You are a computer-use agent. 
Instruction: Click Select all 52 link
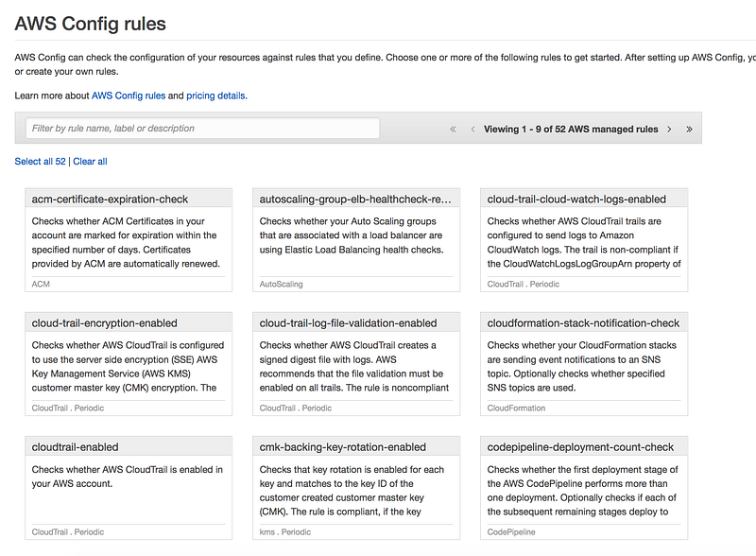(x=40, y=162)
